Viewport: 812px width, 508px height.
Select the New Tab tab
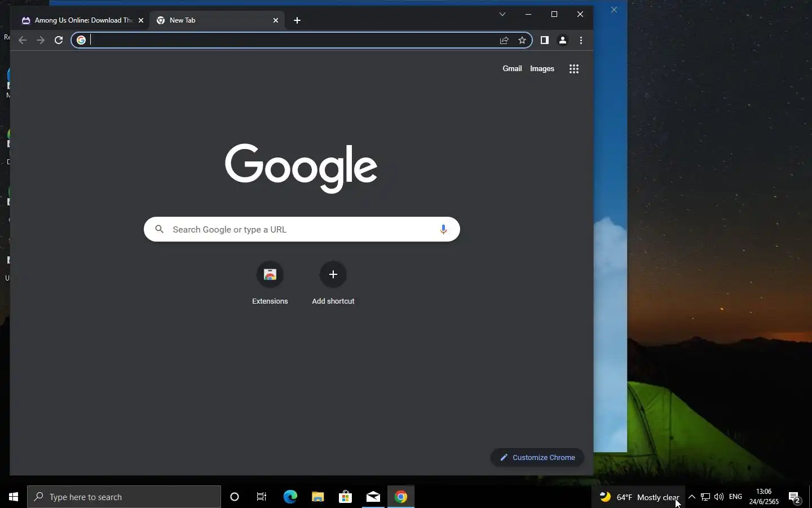tap(217, 20)
